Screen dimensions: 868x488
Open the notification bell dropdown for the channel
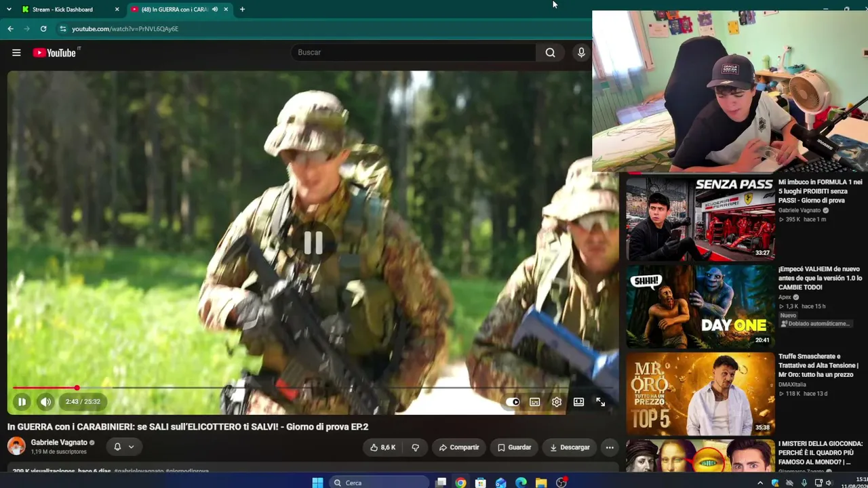124,447
